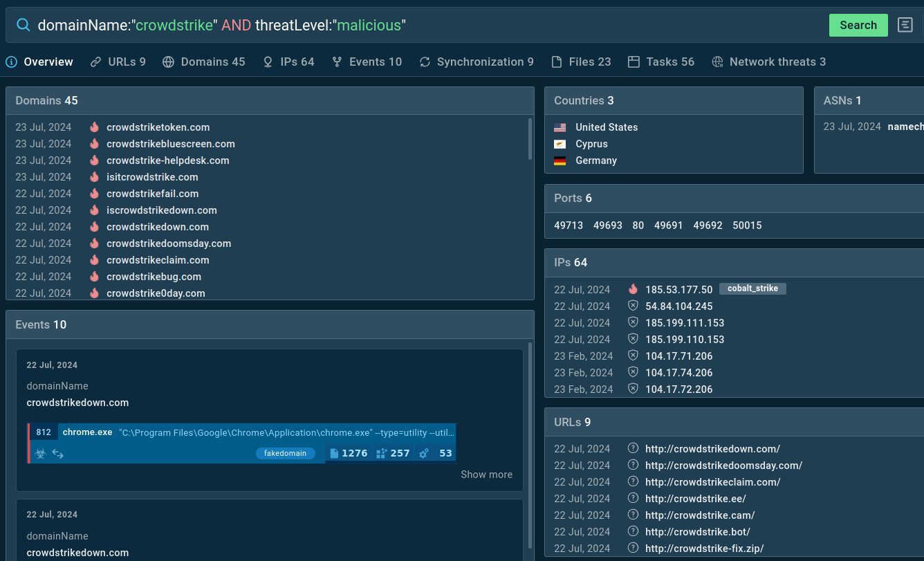
Task: Expand the chrome.exe process row 812
Action: tap(242, 432)
